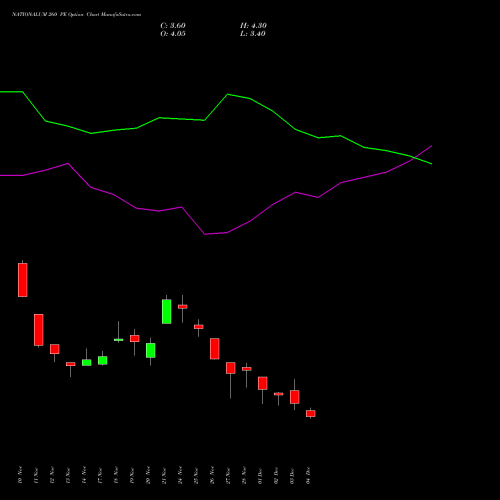
Task: Click the red candle for 03 Dec
Action: [295, 397]
